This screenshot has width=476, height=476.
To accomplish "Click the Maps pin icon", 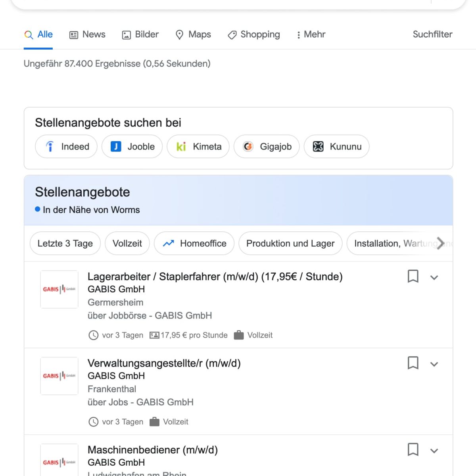I will point(179,35).
